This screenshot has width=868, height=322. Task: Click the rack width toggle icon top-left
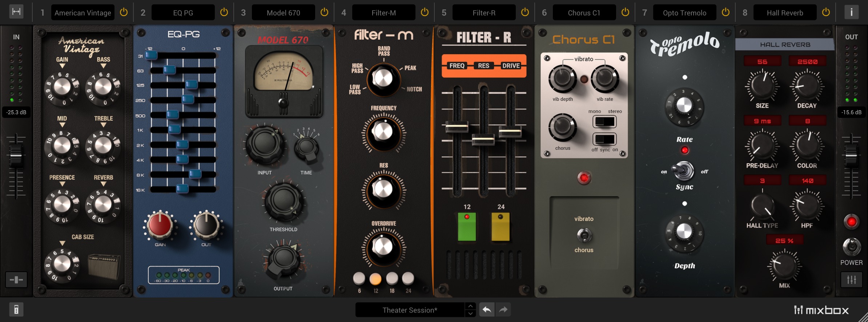pyautogui.click(x=16, y=12)
